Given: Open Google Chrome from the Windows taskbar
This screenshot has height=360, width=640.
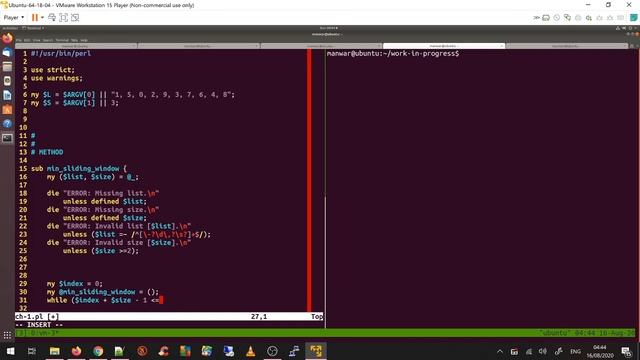Looking at the screenshot, I should [x=98, y=351].
